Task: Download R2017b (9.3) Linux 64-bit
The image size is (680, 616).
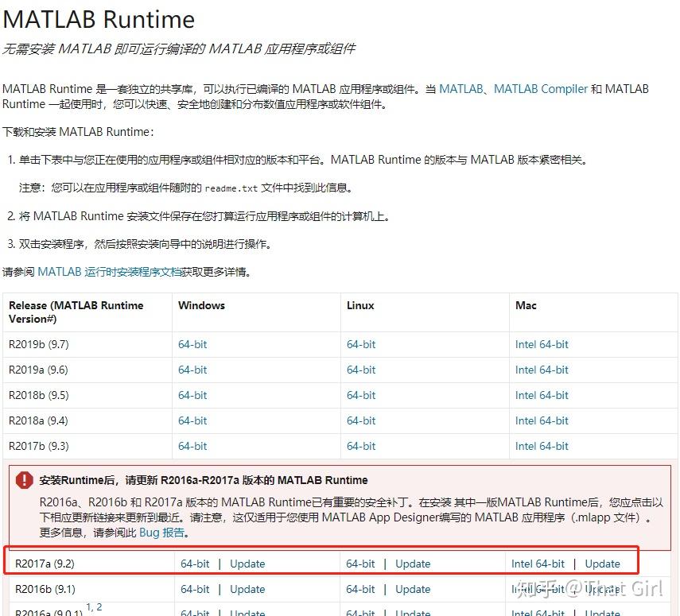Action: click(x=361, y=446)
